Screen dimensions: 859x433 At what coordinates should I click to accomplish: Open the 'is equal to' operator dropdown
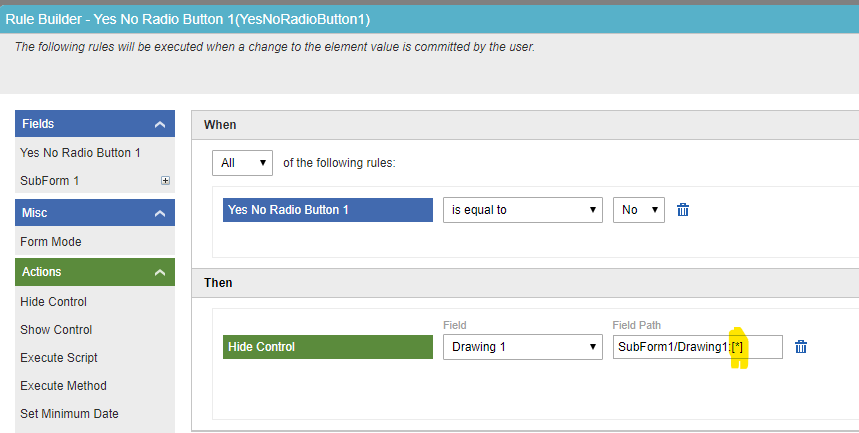pyautogui.click(x=522, y=210)
